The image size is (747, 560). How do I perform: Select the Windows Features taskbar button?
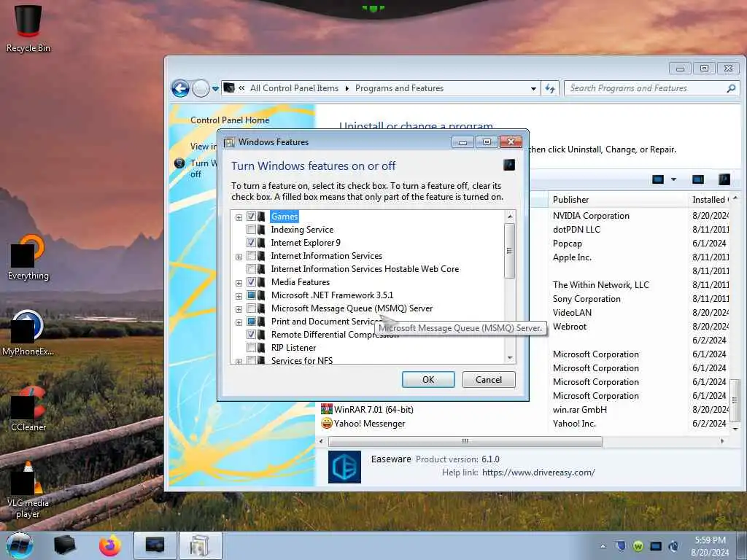click(200, 545)
